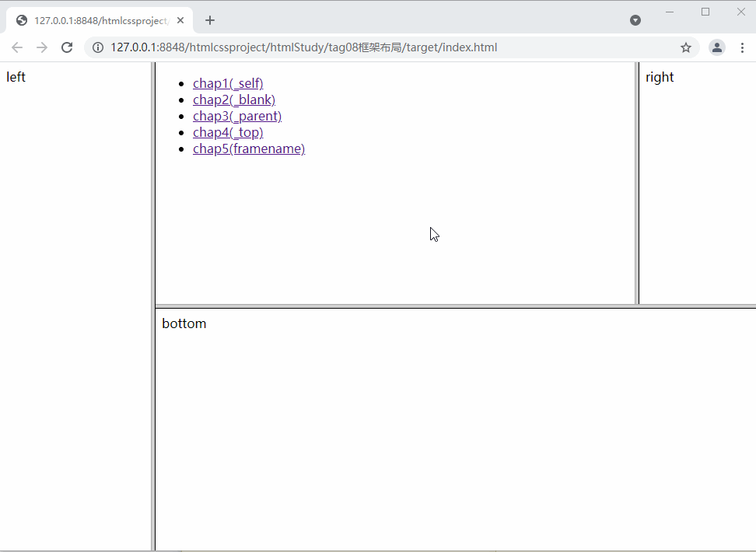
Task: Click the 'bottom' frame text
Action: point(184,323)
